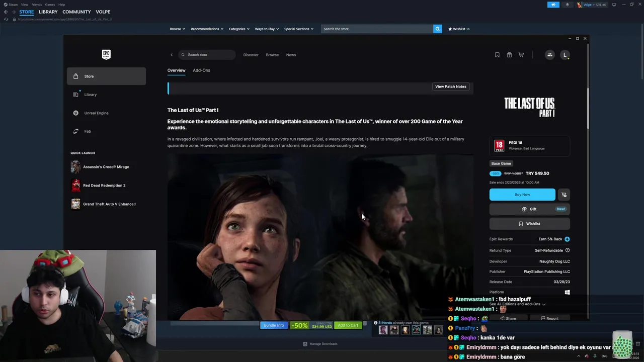
Task: Launch Assassin's Creed Mirage from Quick Launch
Action: click(106, 167)
